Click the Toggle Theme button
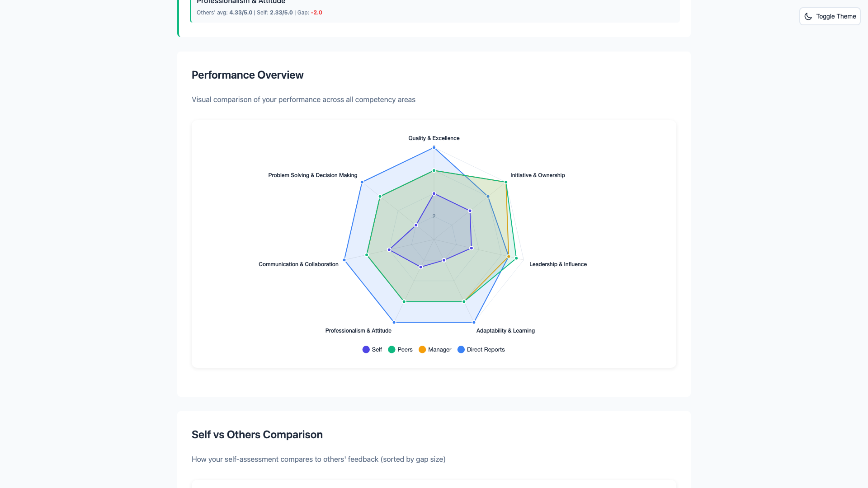 [x=830, y=16]
